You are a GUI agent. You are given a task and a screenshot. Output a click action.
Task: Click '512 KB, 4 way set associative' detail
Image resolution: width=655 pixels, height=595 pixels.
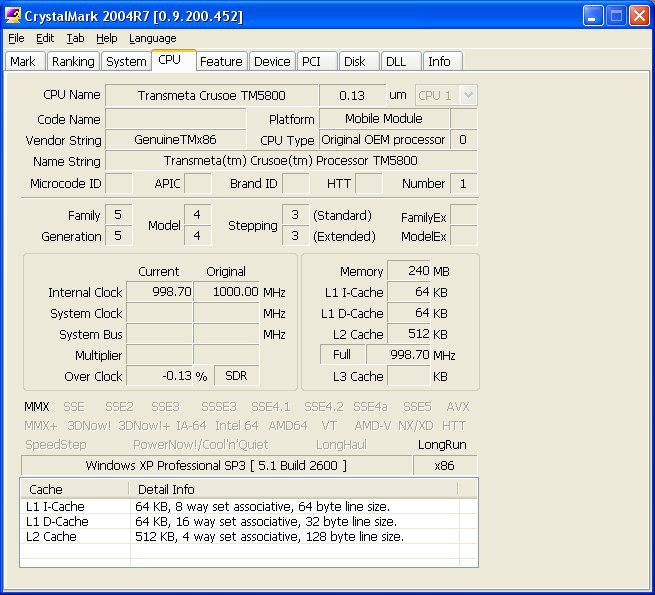pos(269,537)
